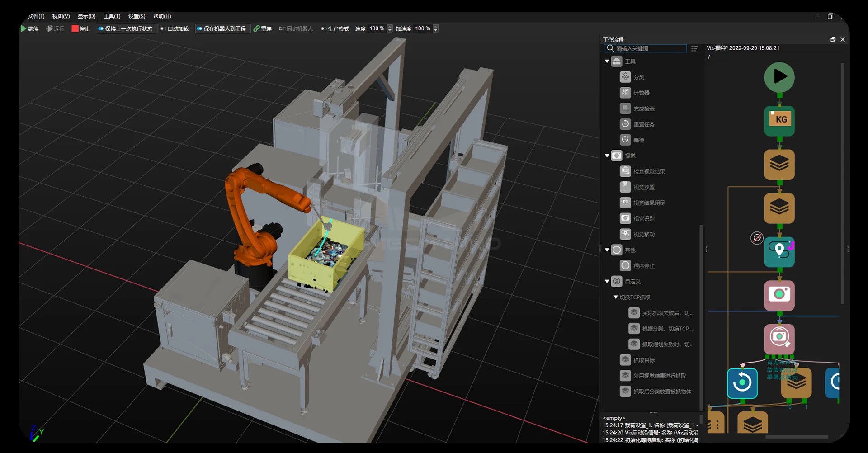The image size is (868, 453).
Task: Collapse the 切换TCP抓取 group
Action: [x=616, y=297]
